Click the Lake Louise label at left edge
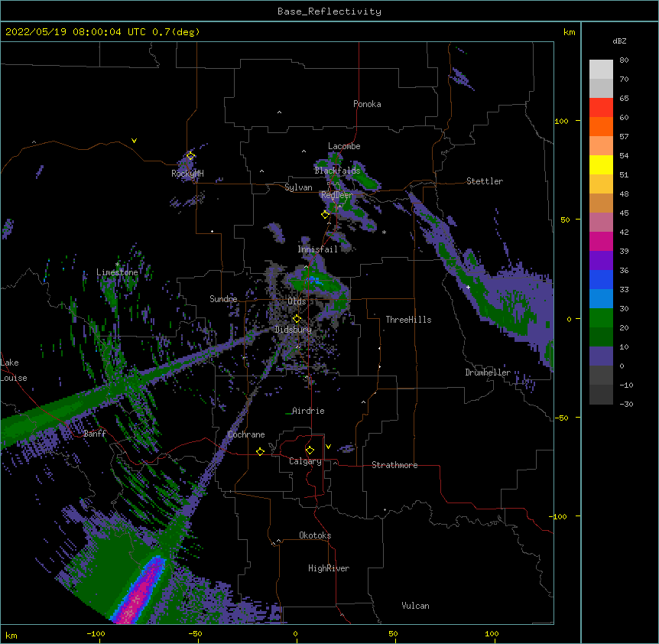This screenshot has height=644, width=659. click(14, 370)
